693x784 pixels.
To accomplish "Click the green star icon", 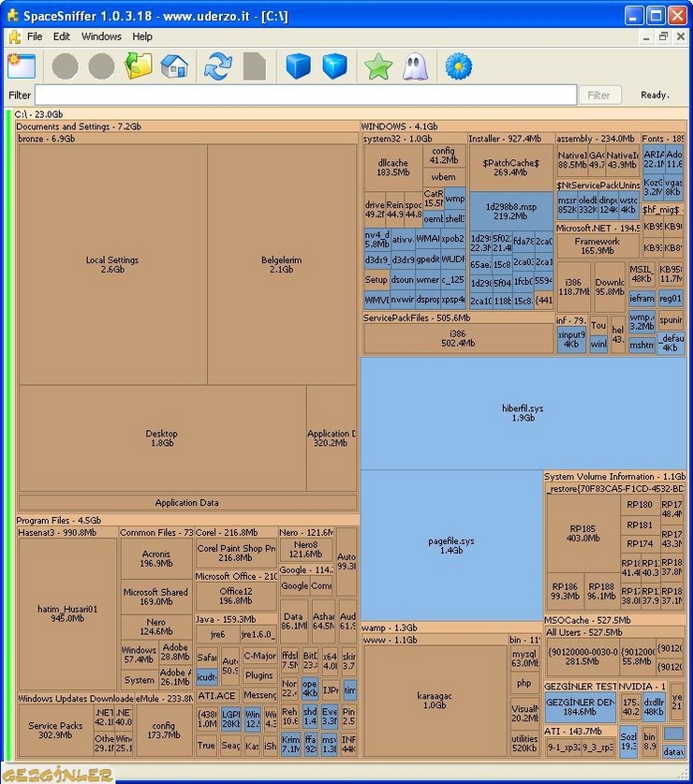I will pyautogui.click(x=378, y=66).
